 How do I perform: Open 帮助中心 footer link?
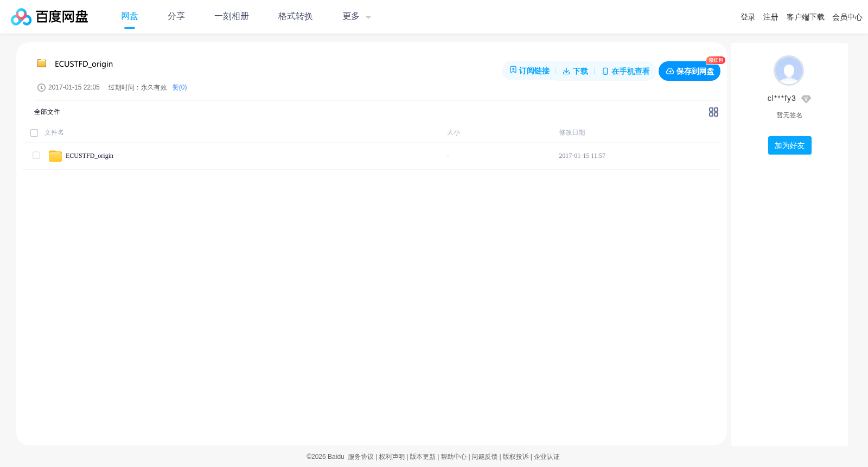pyautogui.click(x=454, y=457)
